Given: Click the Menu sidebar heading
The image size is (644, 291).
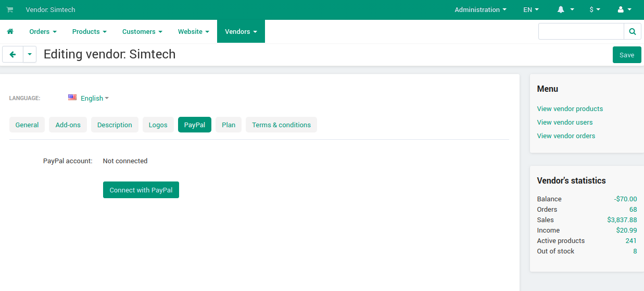Looking at the screenshot, I should click(x=547, y=89).
